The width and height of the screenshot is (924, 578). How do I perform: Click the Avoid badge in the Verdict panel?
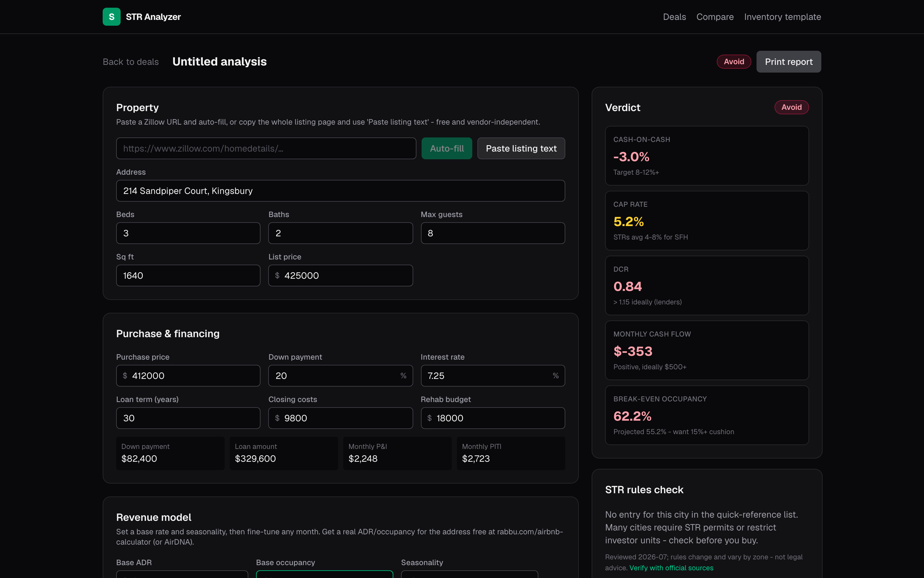pos(791,107)
